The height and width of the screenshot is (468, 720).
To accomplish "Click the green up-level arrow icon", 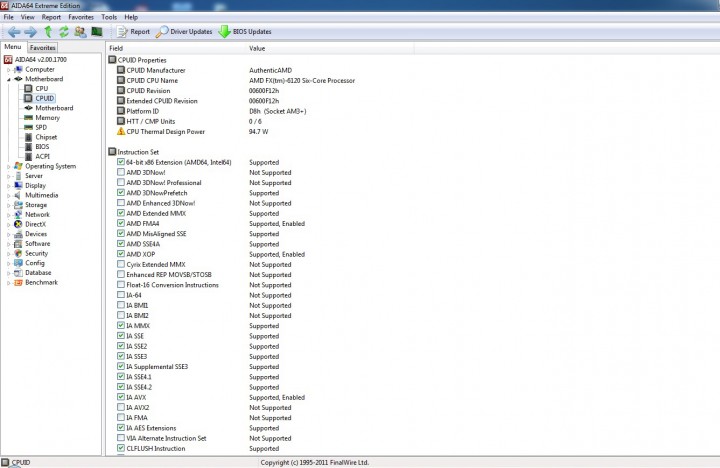I will tap(48, 32).
